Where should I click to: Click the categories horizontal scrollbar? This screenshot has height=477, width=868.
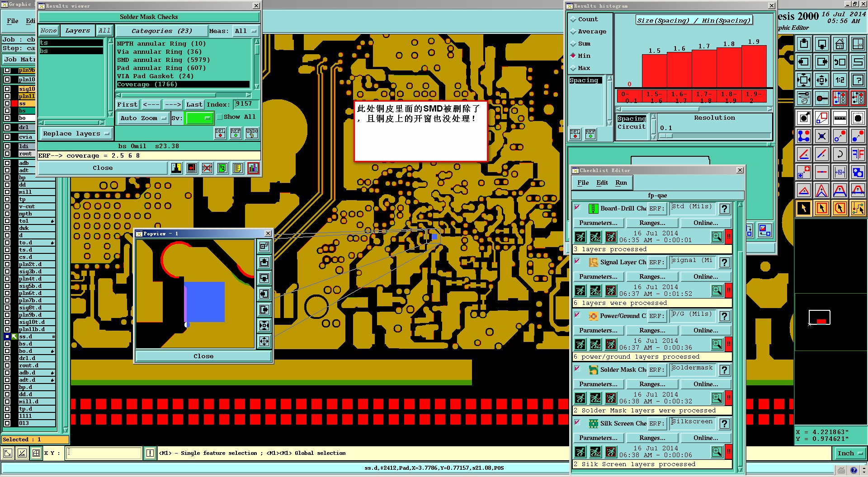point(183,95)
